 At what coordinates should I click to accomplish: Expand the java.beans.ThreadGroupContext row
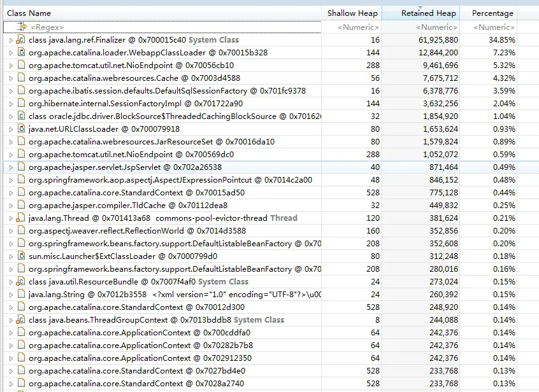coord(11,320)
